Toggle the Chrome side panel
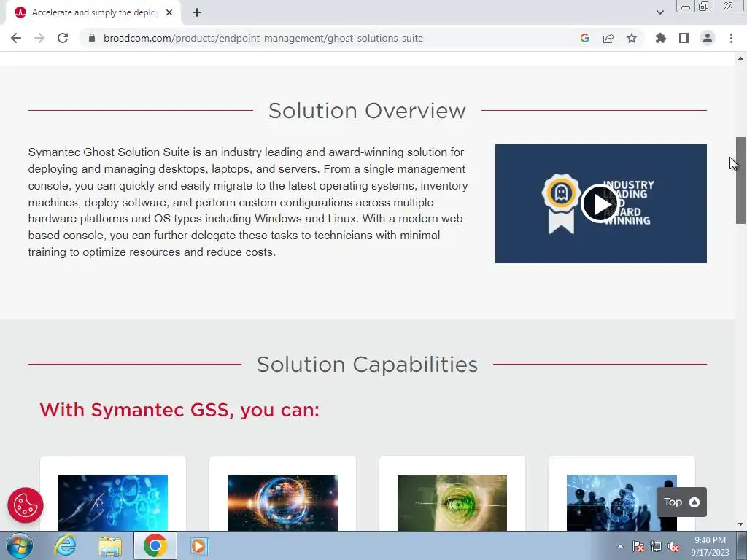This screenshot has width=747, height=560. pos(684,38)
